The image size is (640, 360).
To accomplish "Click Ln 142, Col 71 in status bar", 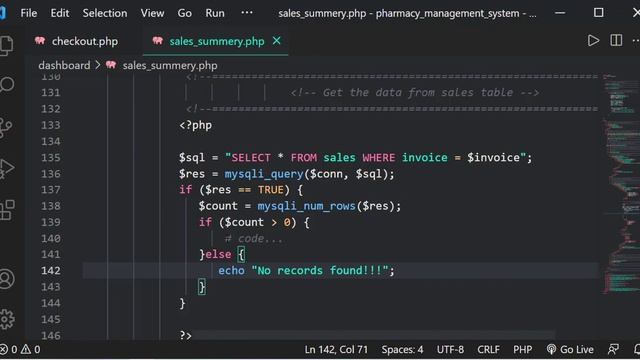I will pos(336,349).
